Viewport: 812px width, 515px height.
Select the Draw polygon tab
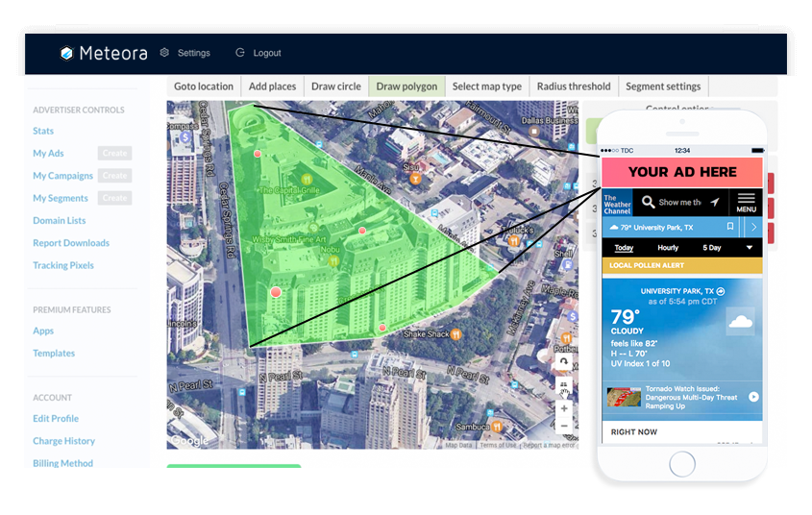click(406, 86)
